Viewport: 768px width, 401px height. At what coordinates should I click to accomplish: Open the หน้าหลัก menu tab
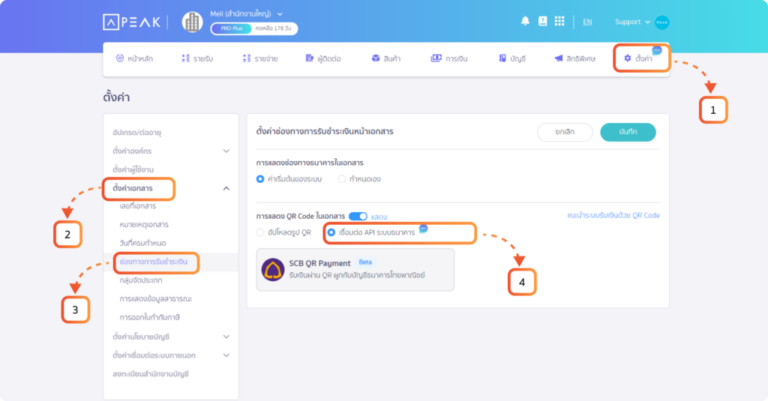[x=134, y=59]
